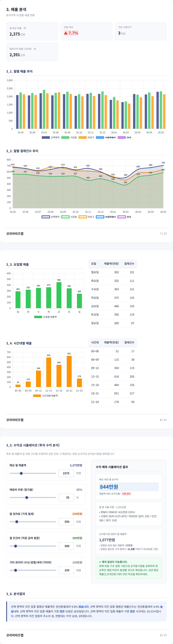Click the 15~18 row in time table
This screenshot has width=173, height=644.
(x=113, y=385)
